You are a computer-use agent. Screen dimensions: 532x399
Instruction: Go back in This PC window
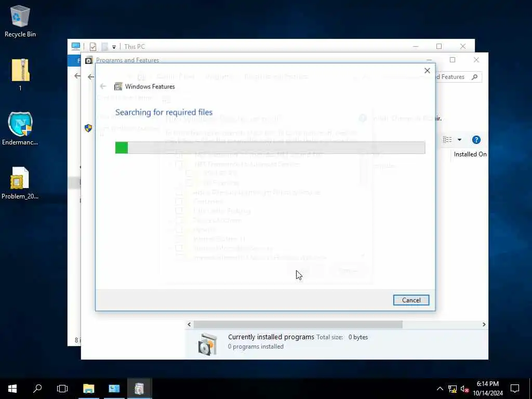pyautogui.click(x=77, y=76)
